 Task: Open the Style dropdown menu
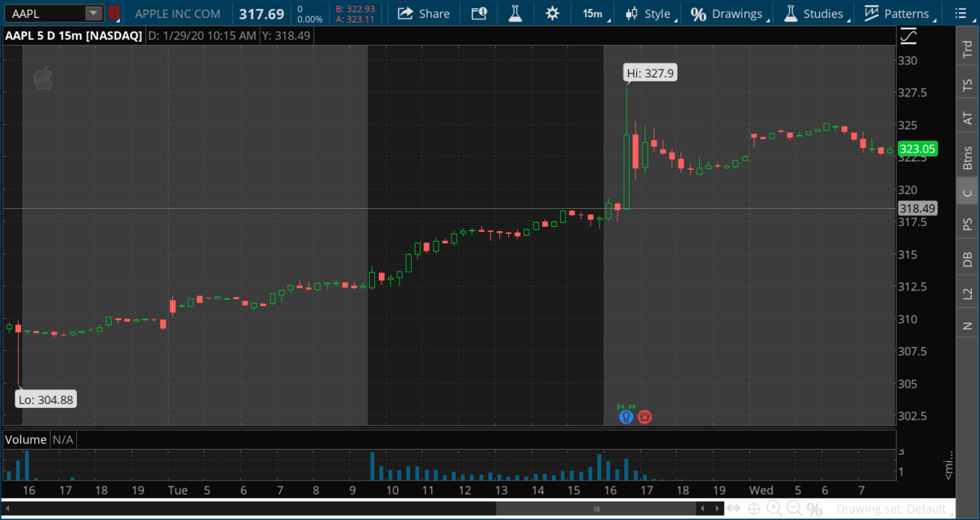click(649, 13)
